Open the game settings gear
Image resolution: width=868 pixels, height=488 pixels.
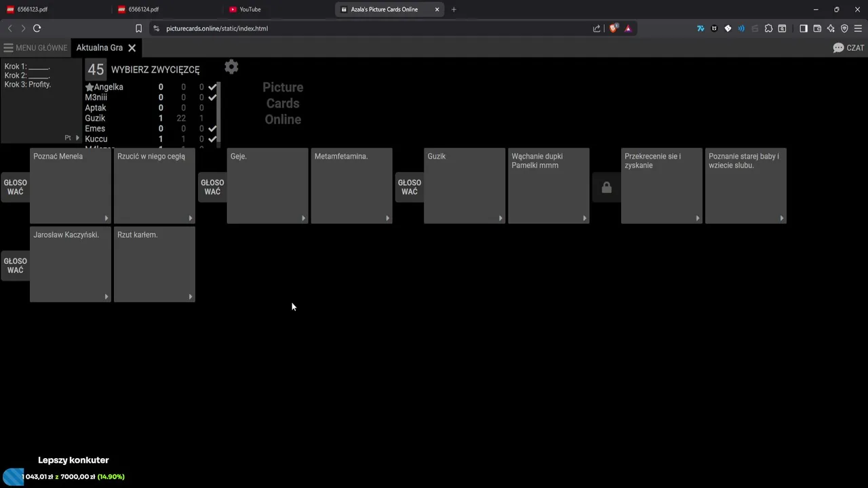231,66
